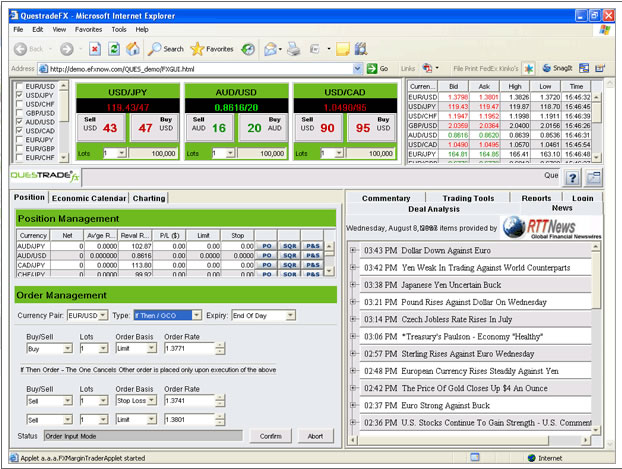The width and height of the screenshot is (622, 469).
Task: Click the Confirm order button
Action: 271,436
